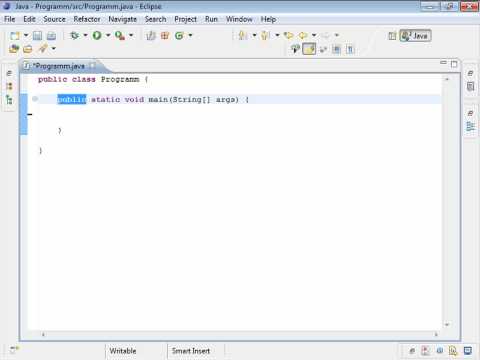Open the Edit menu

click(29, 19)
